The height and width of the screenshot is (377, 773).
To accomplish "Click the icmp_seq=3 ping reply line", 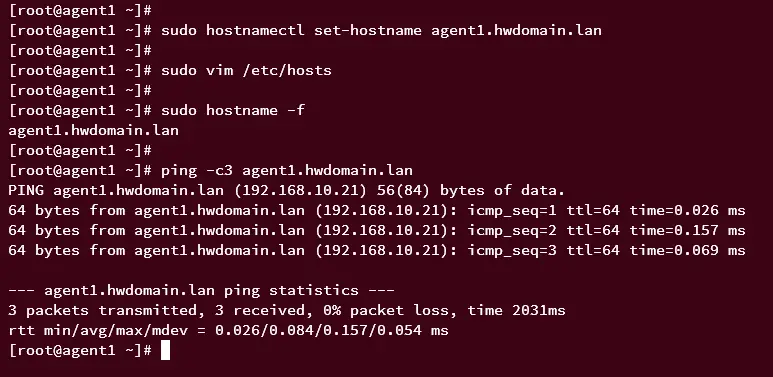I will (377, 250).
